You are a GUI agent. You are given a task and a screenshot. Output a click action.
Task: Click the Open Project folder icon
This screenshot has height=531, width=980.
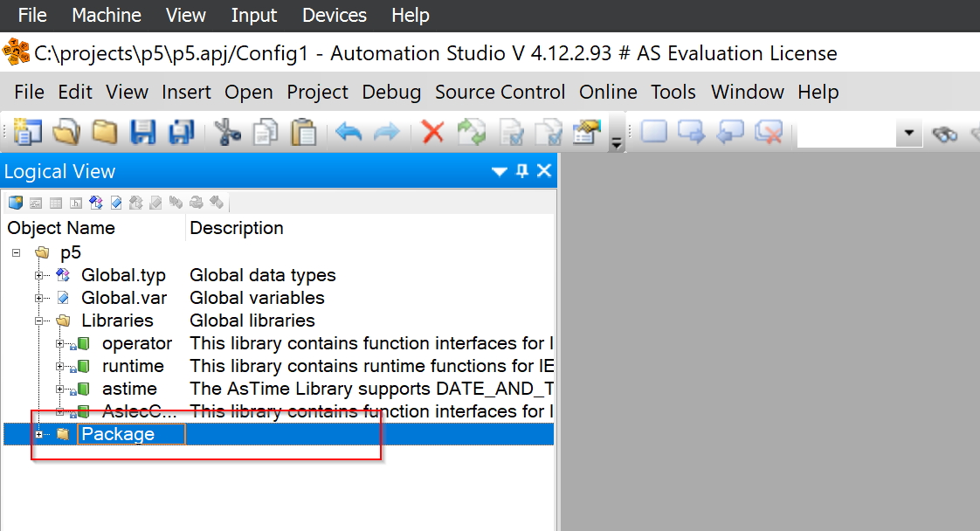point(66,132)
